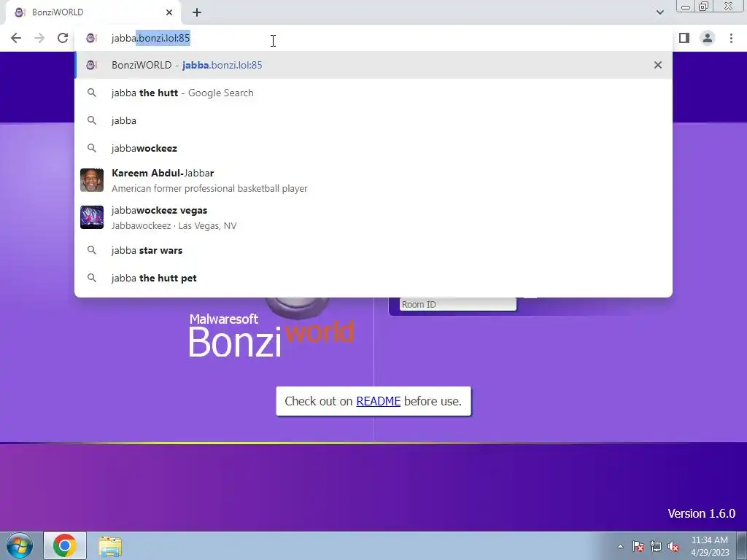
Task: Choose the Kareem Abdul-Jabbar suggestion
Action: pos(373,181)
